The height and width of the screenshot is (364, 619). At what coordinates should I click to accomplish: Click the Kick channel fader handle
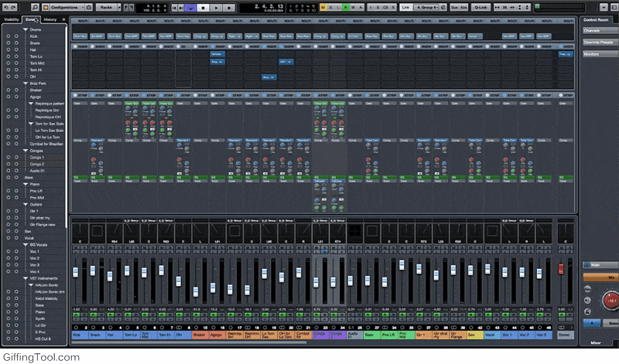(x=75, y=272)
